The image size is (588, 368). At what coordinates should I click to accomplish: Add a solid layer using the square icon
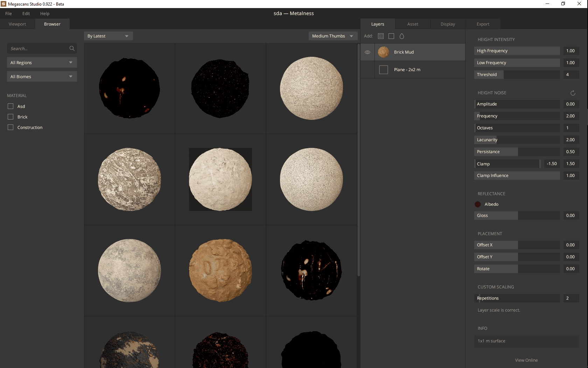click(x=391, y=36)
